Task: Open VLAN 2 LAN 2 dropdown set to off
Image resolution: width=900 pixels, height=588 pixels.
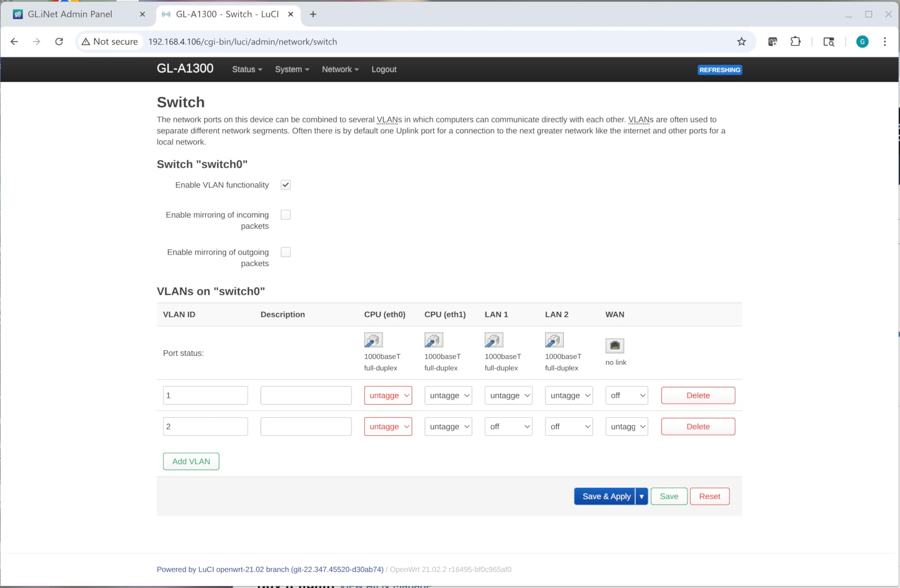Action: [569, 426]
